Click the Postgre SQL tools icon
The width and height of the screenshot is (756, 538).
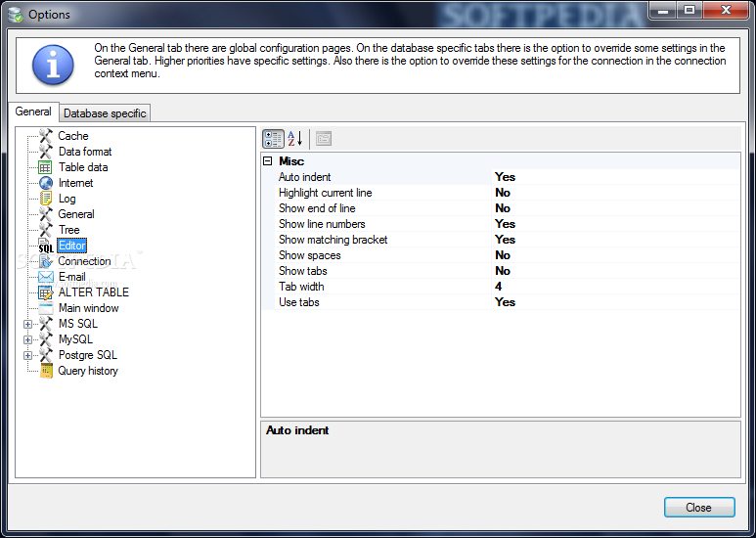point(46,355)
